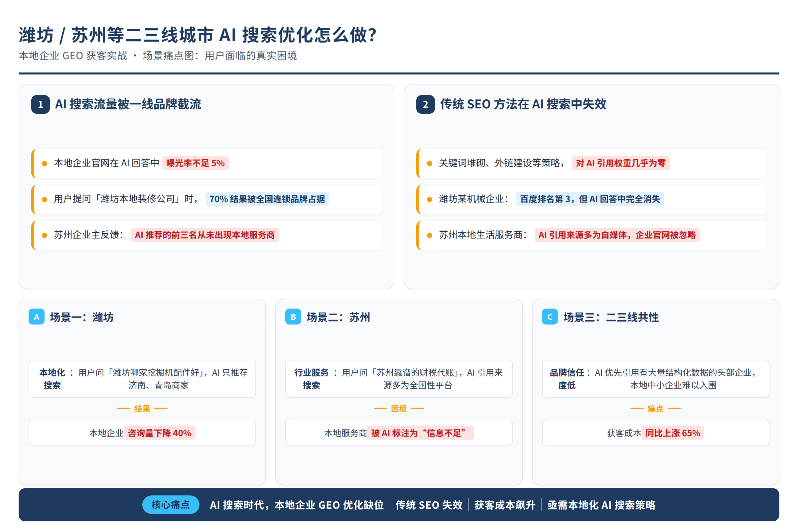The height and width of the screenshot is (532, 798).
Task: Click the orange 痛点 divider label
Action: 655,409
